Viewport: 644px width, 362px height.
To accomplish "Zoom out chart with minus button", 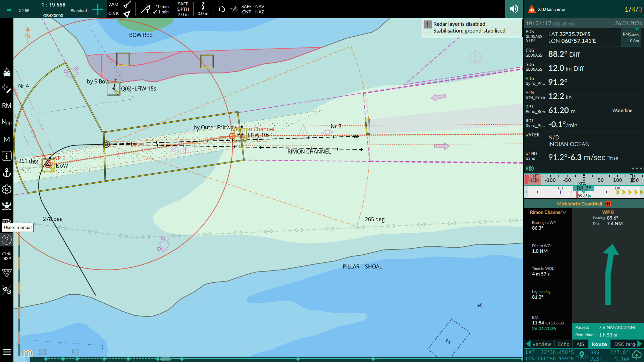I will [x=9, y=10].
